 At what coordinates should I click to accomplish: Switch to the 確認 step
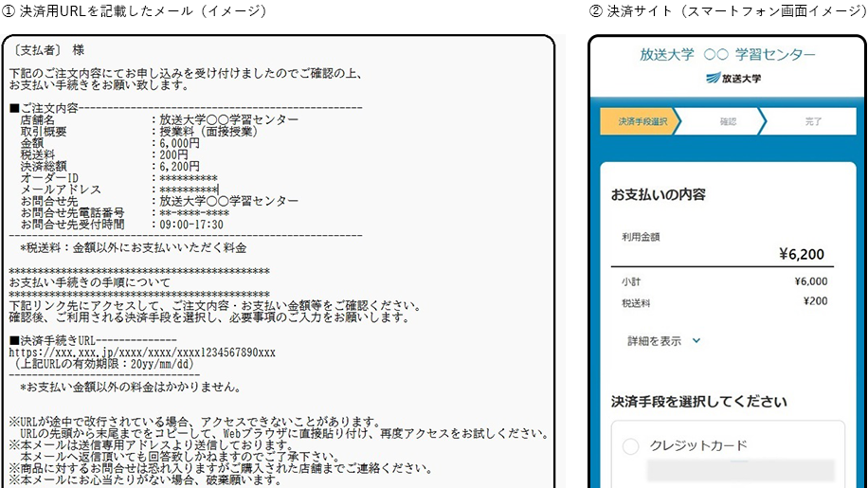coord(728,122)
